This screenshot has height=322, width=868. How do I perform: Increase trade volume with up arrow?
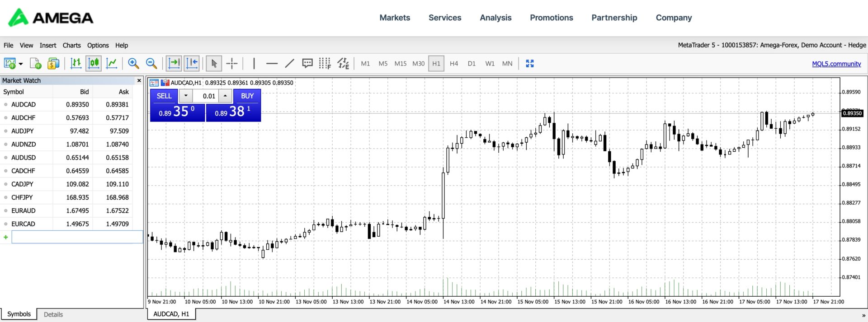coord(225,96)
